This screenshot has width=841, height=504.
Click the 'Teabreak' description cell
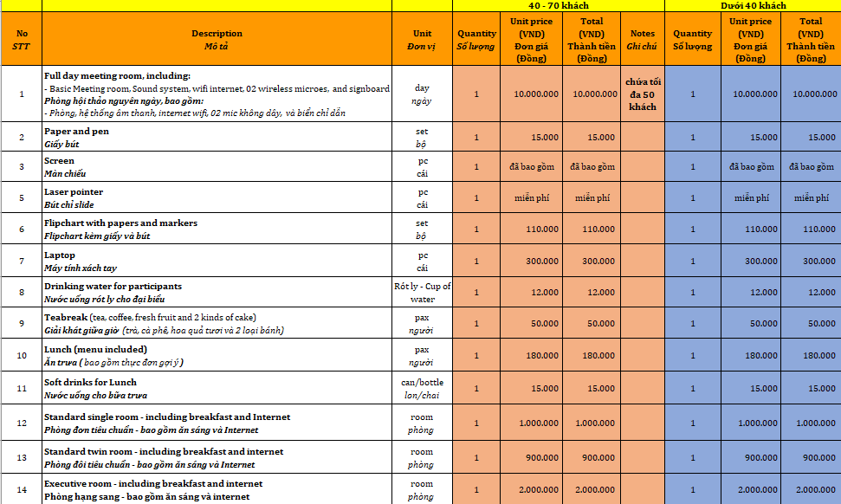217,323
